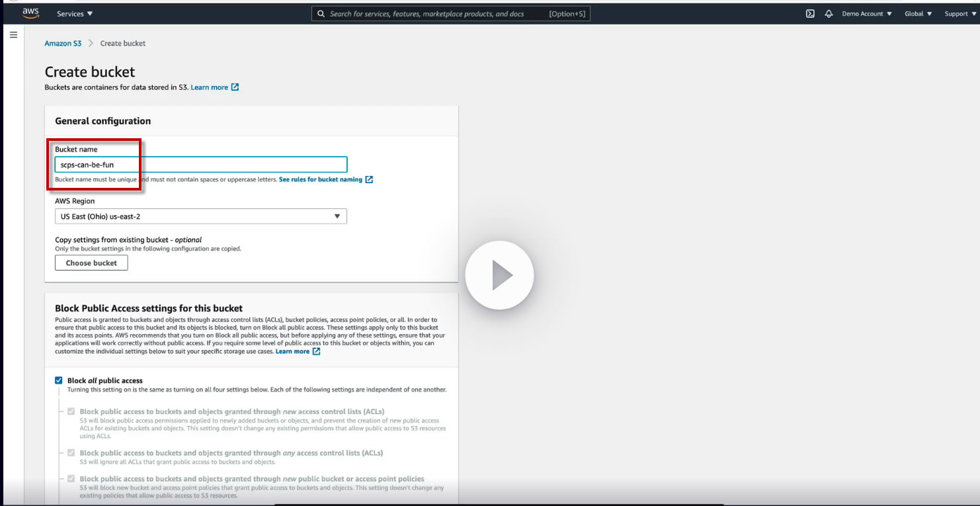The image size is (980, 506).
Task: Click 'Block Public Access settings for this bucket' heading
Action: point(149,308)
